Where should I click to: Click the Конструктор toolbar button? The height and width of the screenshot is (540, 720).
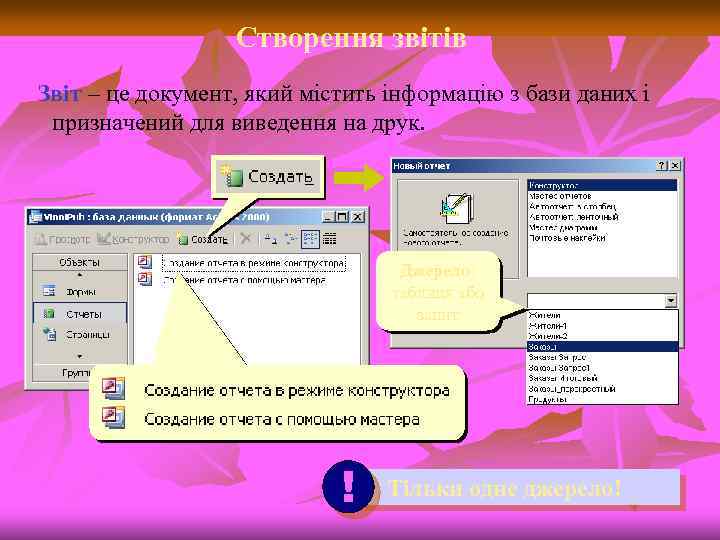click(x=133, y=239)
